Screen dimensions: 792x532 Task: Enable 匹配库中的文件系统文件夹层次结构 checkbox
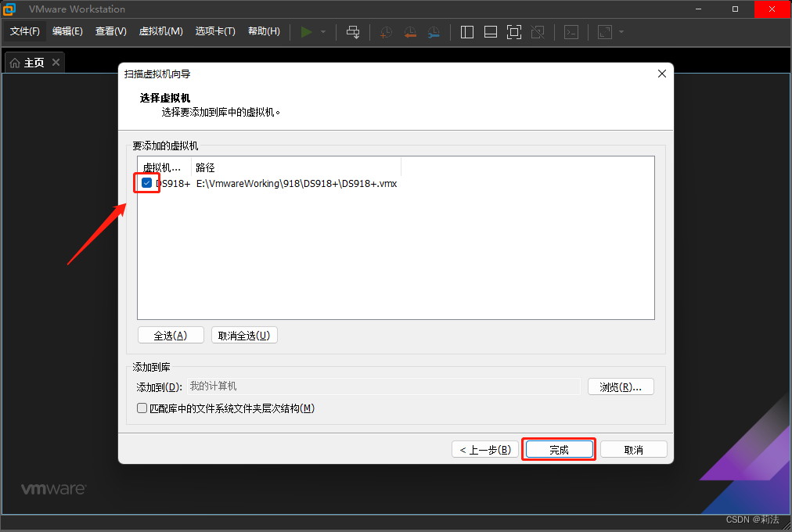[x=142, y=408]
